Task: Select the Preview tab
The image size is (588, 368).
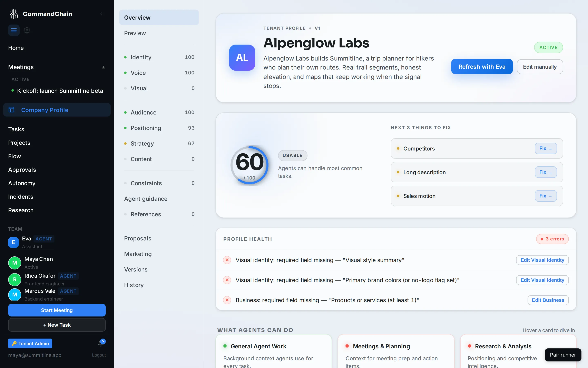Action: point(159,33)
